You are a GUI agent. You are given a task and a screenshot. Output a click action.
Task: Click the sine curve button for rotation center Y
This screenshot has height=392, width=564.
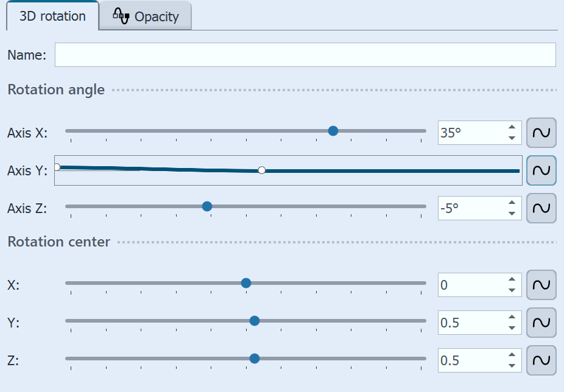541,323
